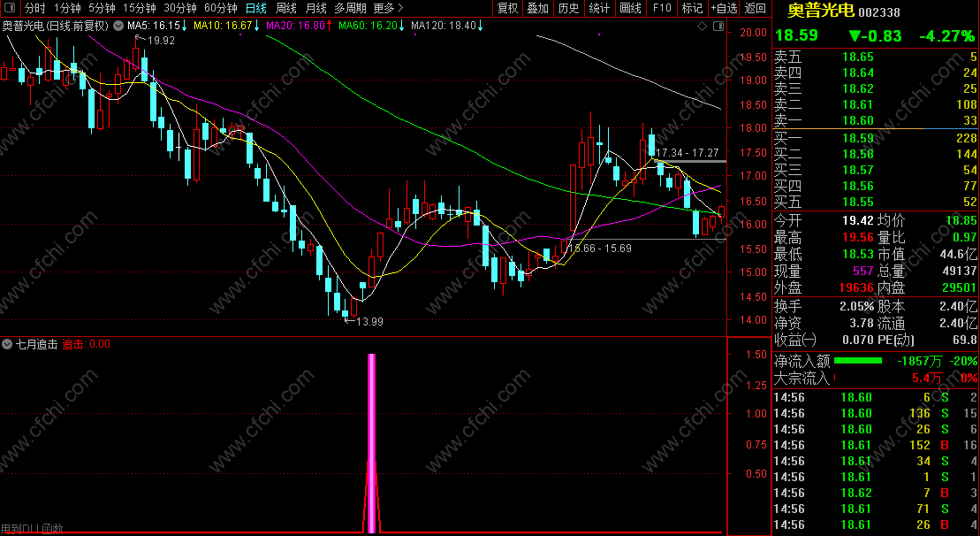Open F10 company info
The width and height of the screenshot is (980, 536).
tap(661, 8)
